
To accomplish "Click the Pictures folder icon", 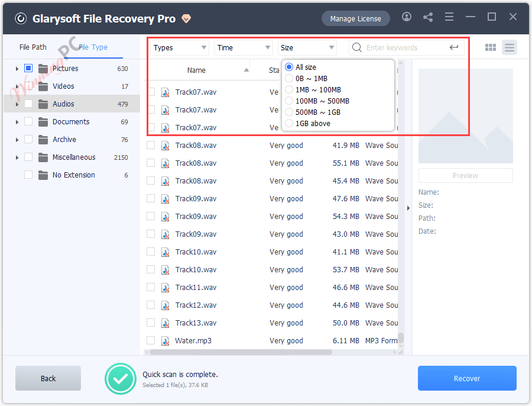I will coord(43,69).
